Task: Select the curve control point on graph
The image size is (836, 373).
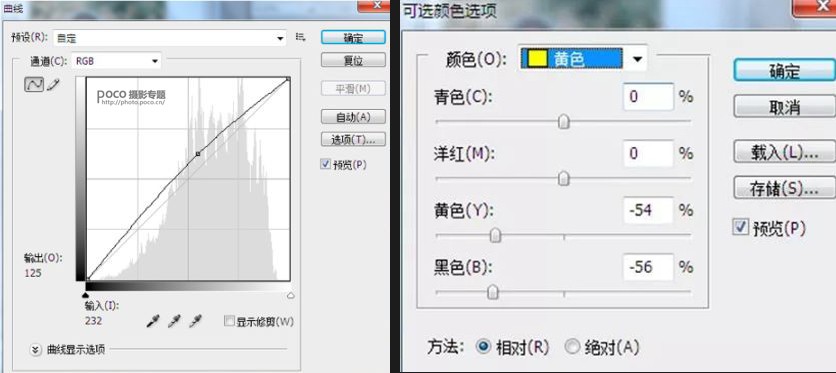Action: tap(198, 153)
